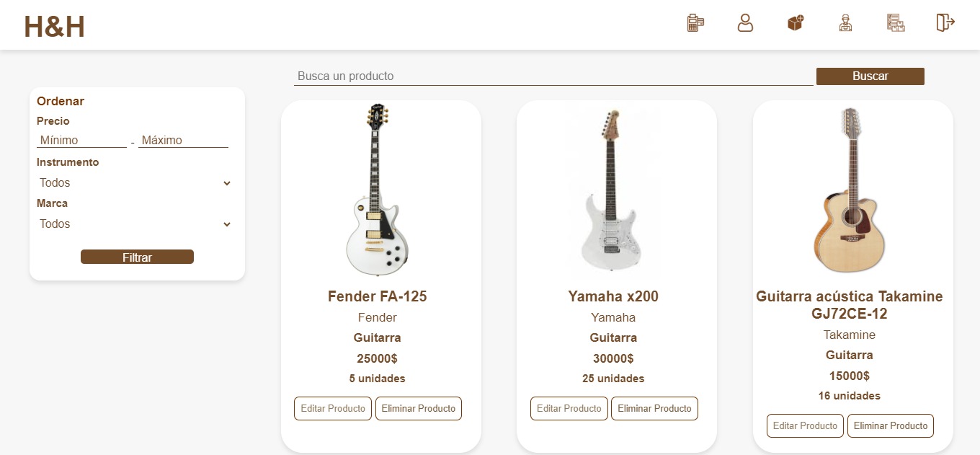Apply filters with the Filtrar button

tap(137, 257)
